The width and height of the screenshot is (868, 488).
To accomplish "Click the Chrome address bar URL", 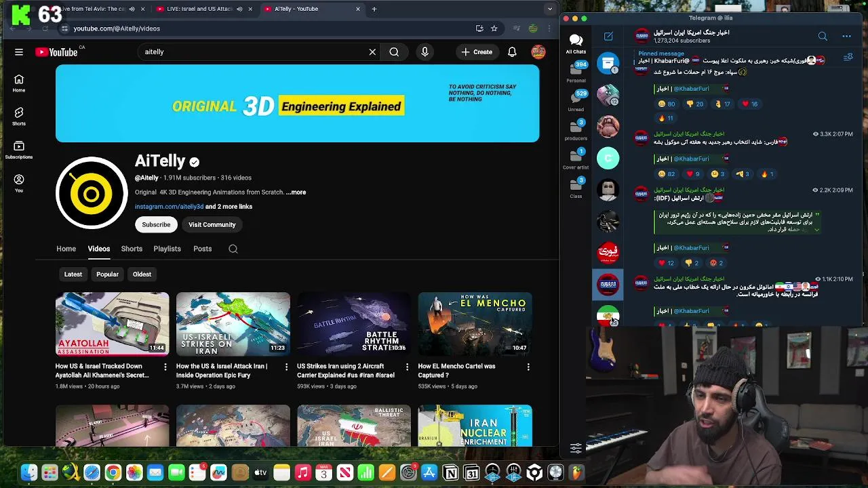I will click(x=117, y=28).
